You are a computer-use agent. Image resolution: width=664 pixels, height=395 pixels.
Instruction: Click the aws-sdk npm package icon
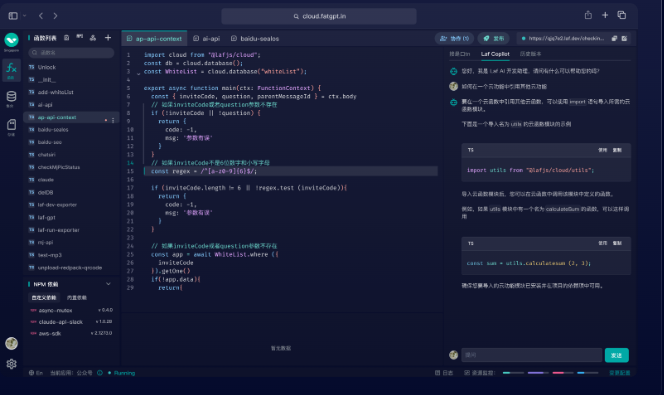[33, 333]
